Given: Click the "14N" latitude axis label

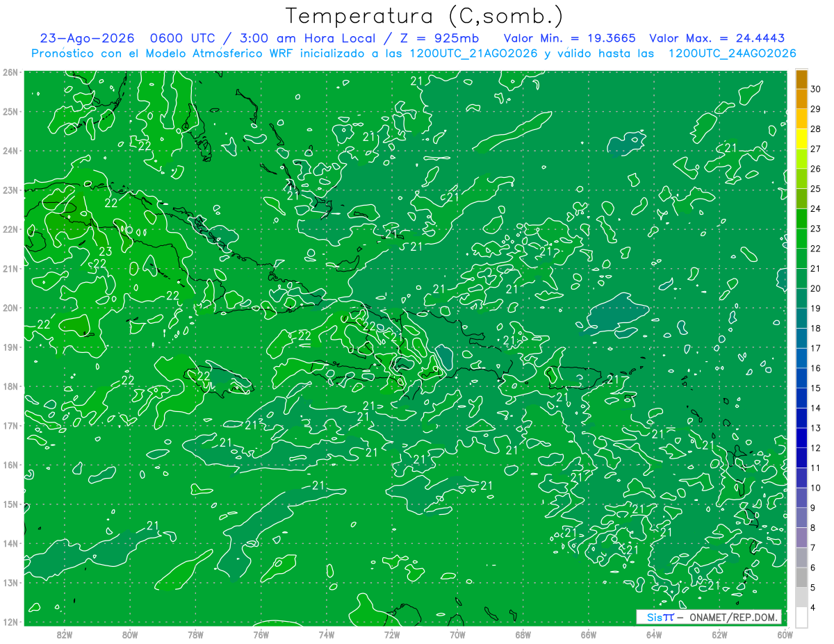Looking at the screenshot, I should 10,543.
